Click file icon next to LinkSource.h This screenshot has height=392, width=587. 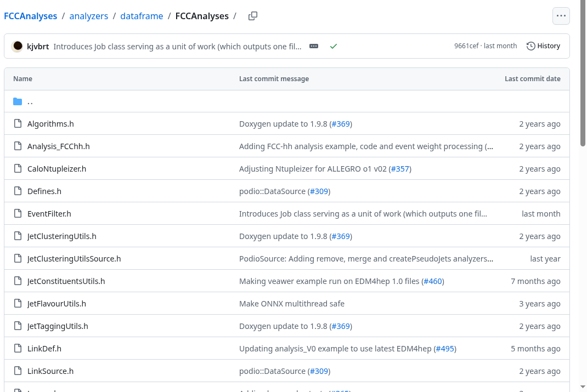pos(18,371)
